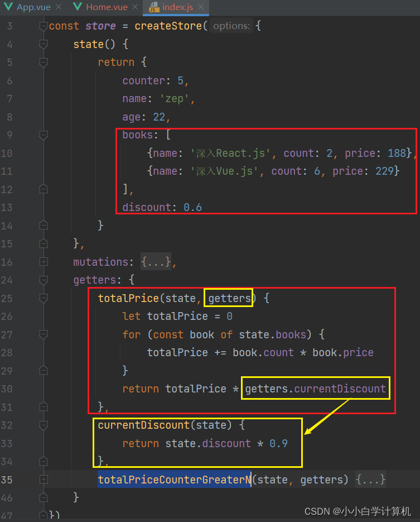
Task: Close the index.js tab
Action: tap(201, 7)
